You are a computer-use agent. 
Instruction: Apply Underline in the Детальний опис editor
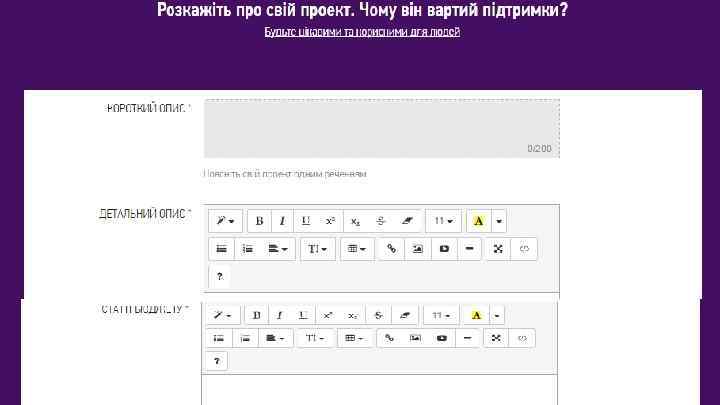[x=306, y=221]
